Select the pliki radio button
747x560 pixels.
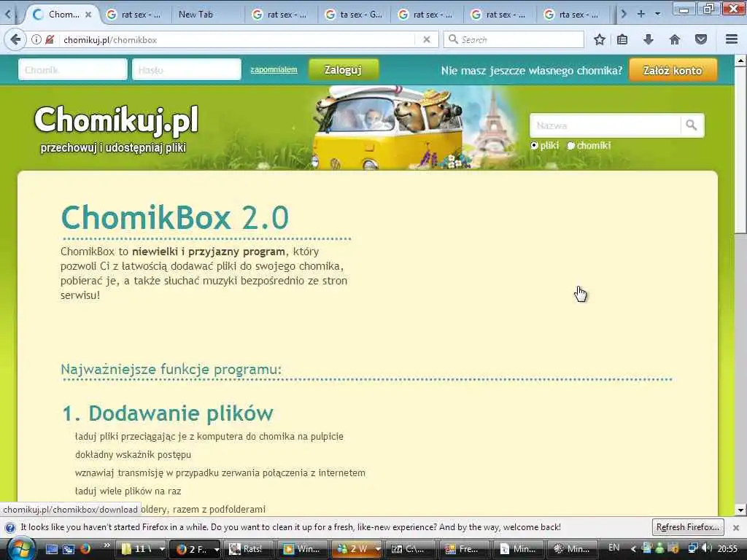click(x=534, y=146)
